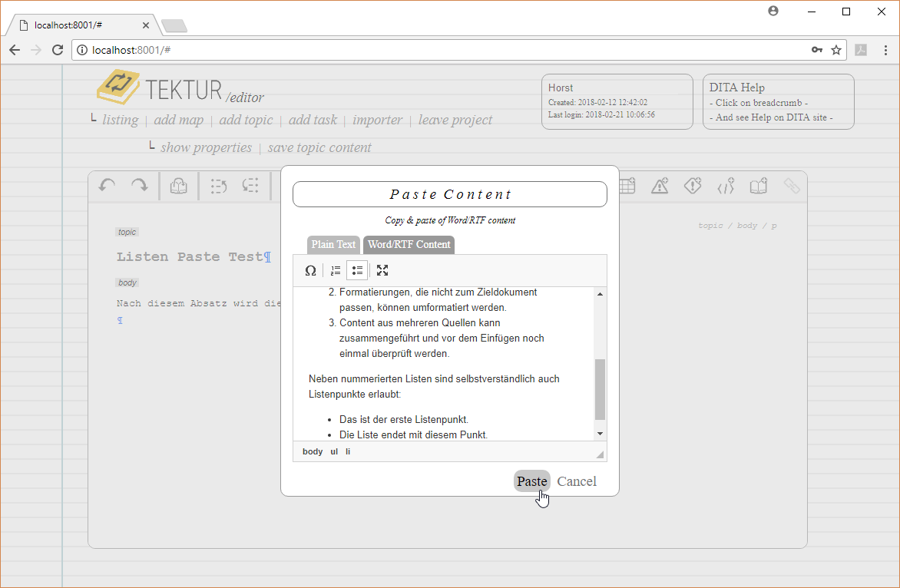Insert special character with omega icon
Image resolution: width=900 pixels, height=588 pixels.
click(x=310, y=270)
